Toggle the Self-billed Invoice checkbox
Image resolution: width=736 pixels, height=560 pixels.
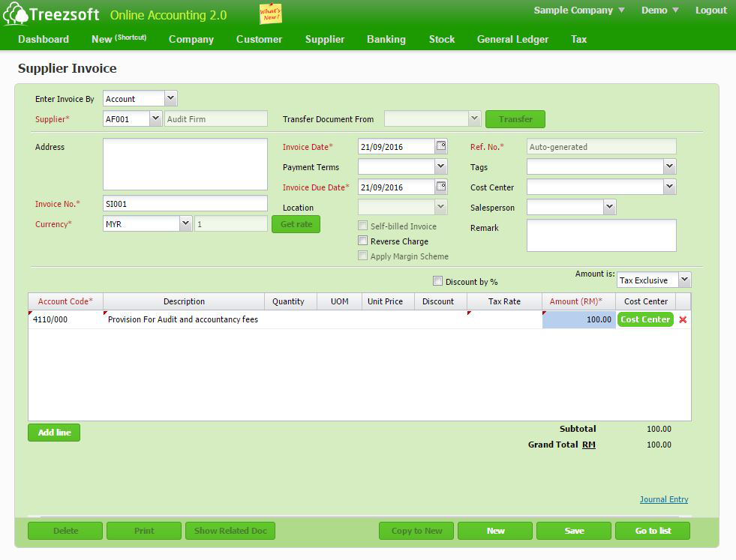(x=362, y=226)
